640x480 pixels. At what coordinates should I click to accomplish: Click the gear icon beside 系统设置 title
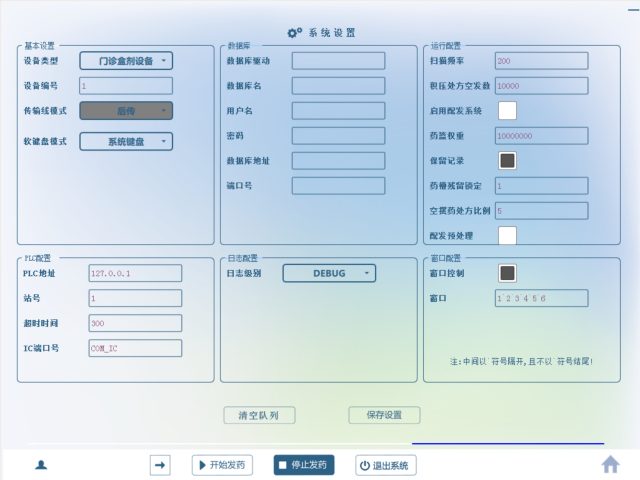click(294, 33)
